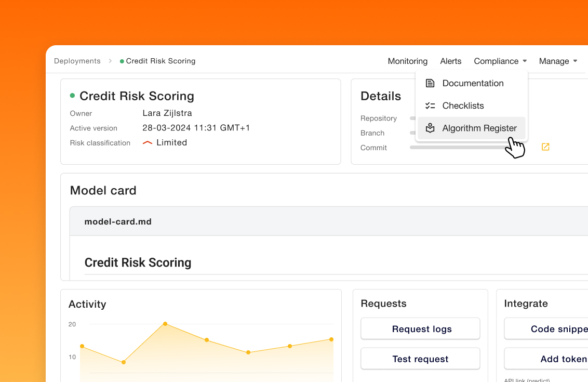Click the red risk classification chevron icon

click(148, 142)
